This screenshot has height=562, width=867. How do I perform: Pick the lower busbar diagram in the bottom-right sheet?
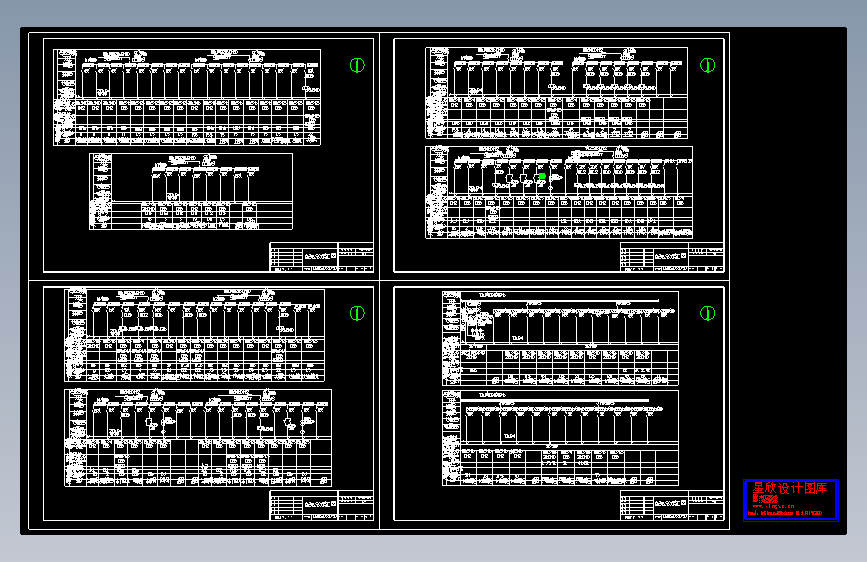(560, 438)
